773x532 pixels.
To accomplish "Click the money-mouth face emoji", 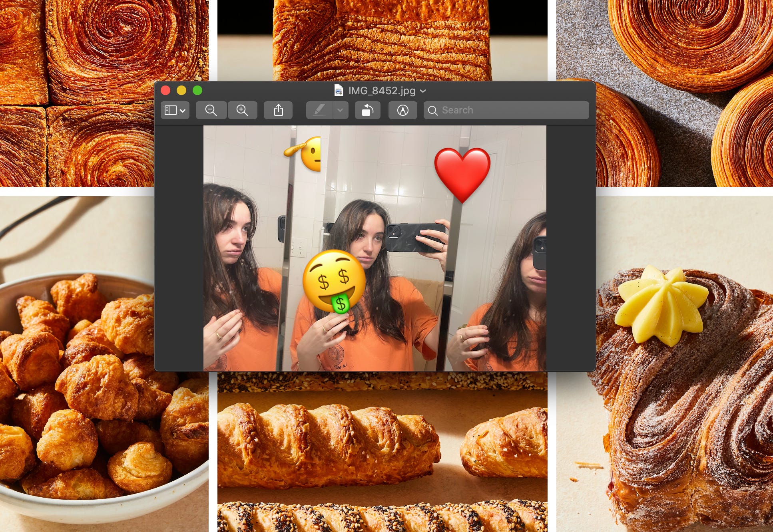I will tap(334, 282).
